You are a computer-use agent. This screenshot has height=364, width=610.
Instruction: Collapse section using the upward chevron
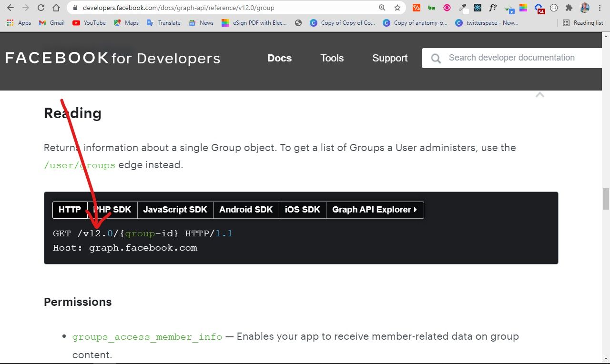pyautogui.click(x=539, y=95)
